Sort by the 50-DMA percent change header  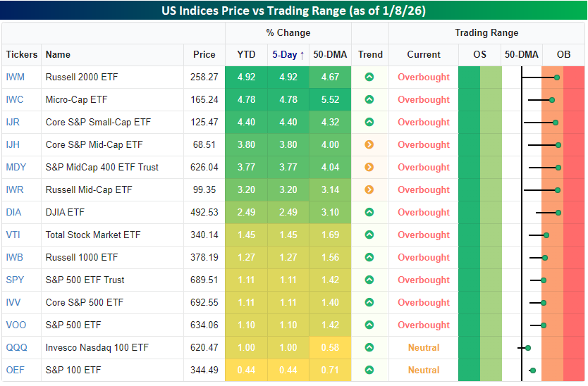[x=330, y=55]
